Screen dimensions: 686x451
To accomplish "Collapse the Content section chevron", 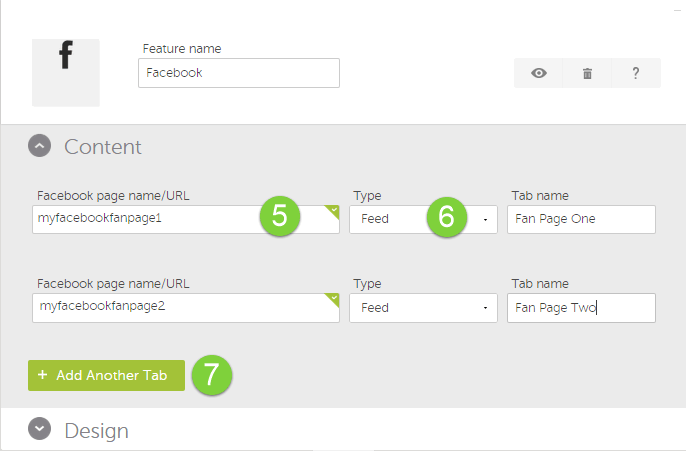I will (x=39, y=147).
